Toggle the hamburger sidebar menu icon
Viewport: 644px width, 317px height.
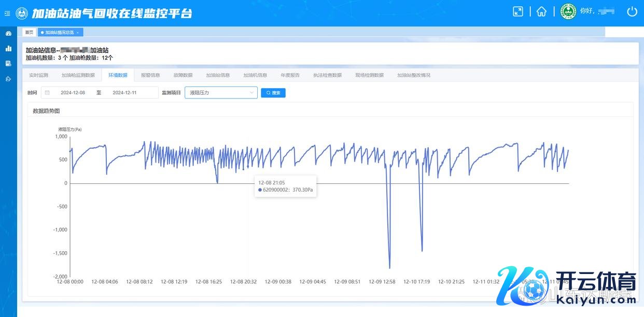pos(7,13)
